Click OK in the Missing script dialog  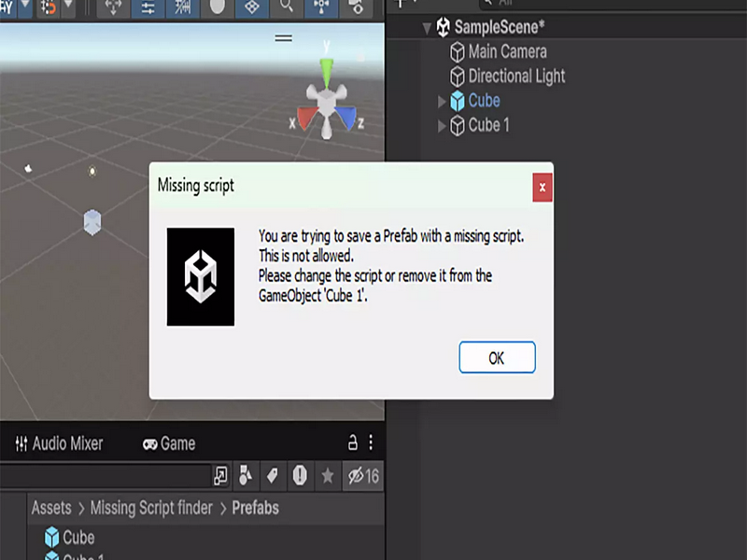coord(497,357)
